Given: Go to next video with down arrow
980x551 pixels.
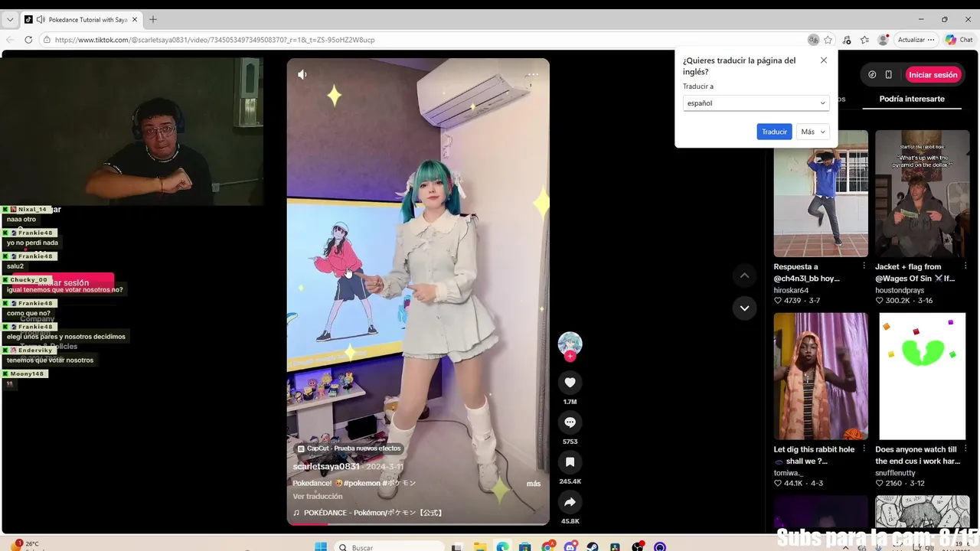Looking at the screenshot, I should click(x=744, y=308).
